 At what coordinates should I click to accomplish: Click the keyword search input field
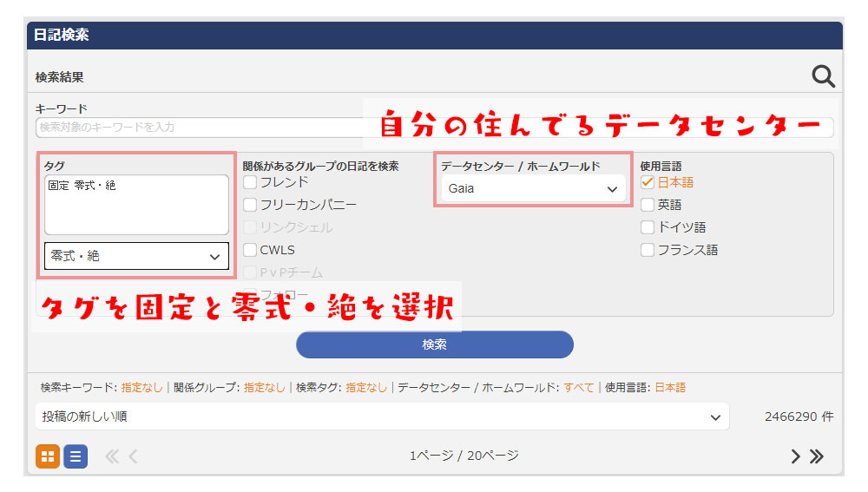(x=200, y=128)
